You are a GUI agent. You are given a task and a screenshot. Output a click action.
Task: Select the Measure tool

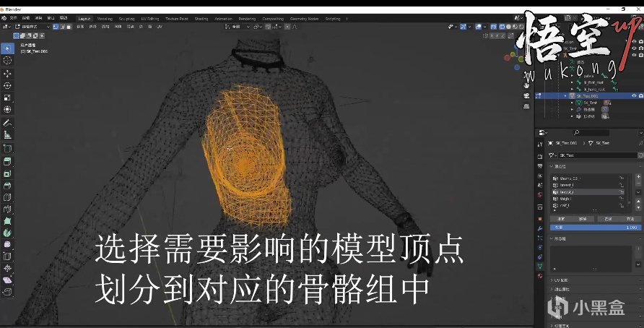[7, 135]
